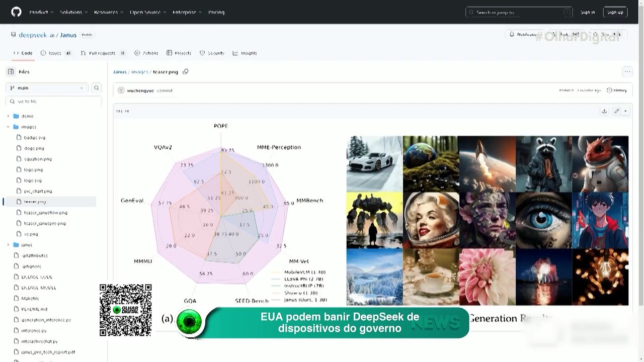Open logo.svg in file tree
644x362 pixels.
pyautogui.click(x=33, y=180)
